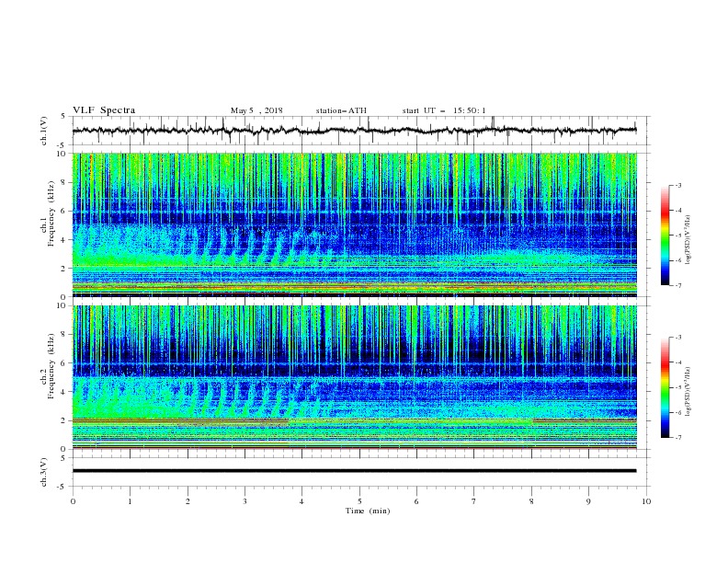Click the "station=ATH" header label

coord(341,110)
